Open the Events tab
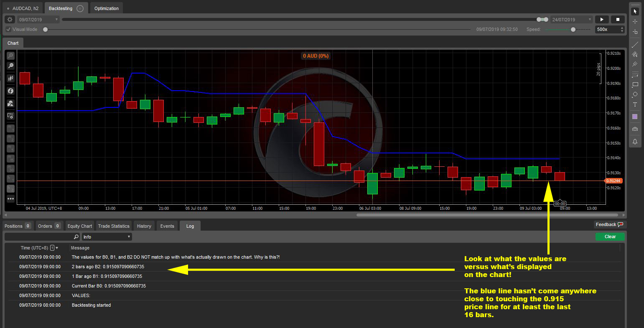Viewport: 644px width, 328px height. [x=167, y=226]
